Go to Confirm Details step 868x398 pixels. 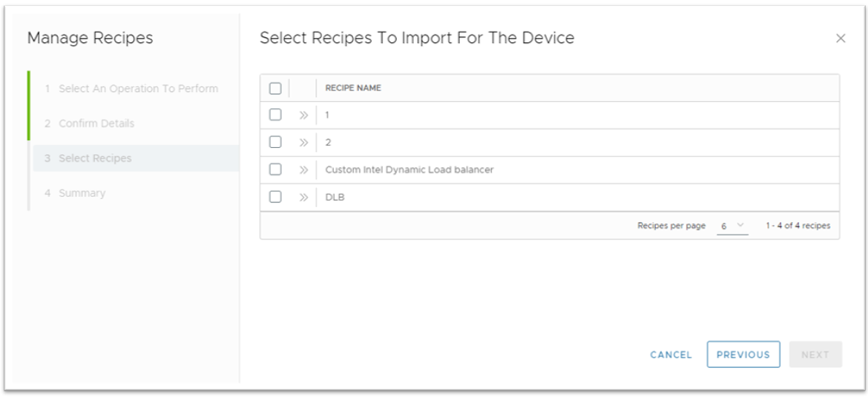[x=96, y=123]
